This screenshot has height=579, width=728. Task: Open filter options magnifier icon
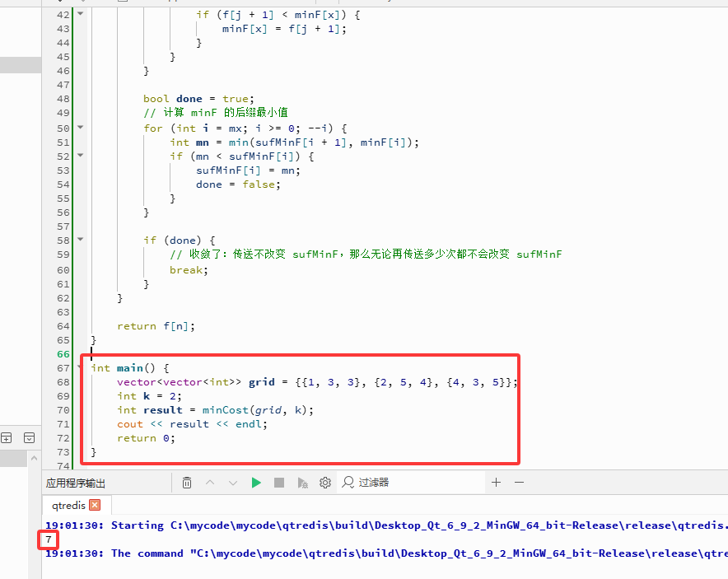tap(348, 483)
